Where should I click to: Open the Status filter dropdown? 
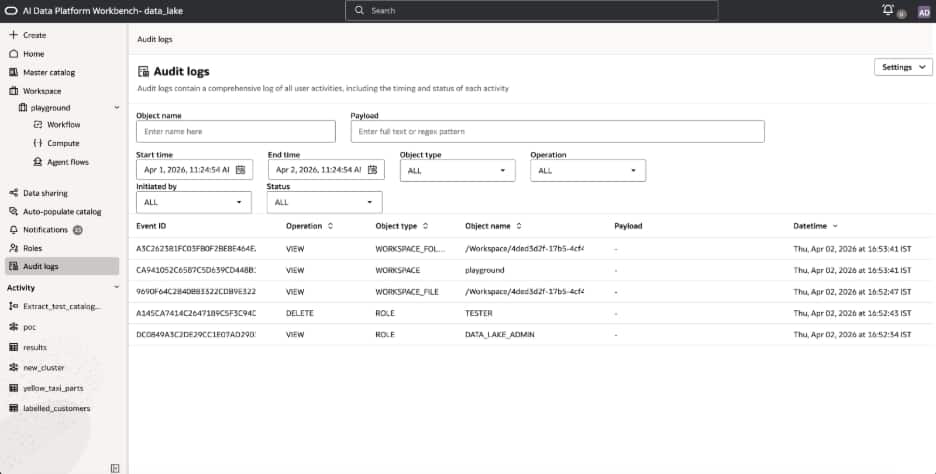(x=324, y=202)
